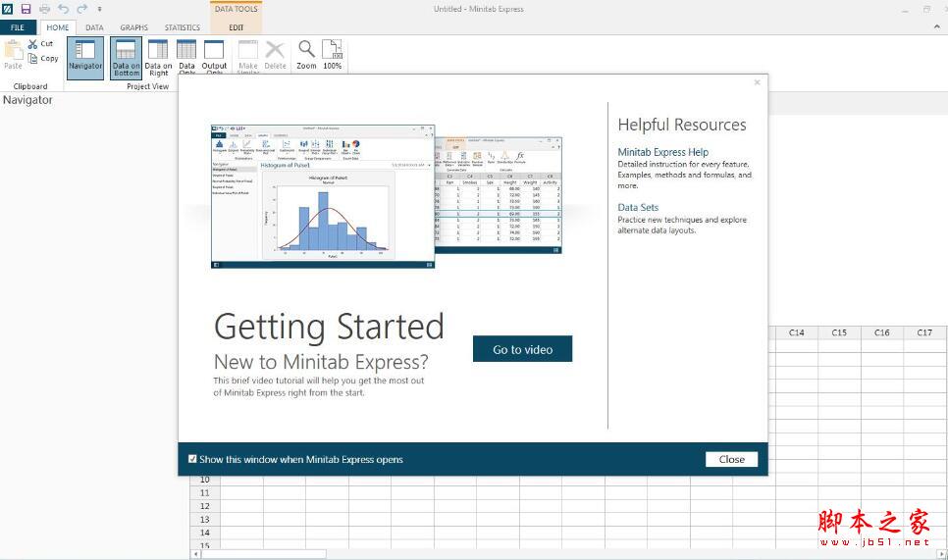The height and width of the screenshot is (560, 948).
Task: Click the Navigator panel heading
Action: [x=27, y=100]
